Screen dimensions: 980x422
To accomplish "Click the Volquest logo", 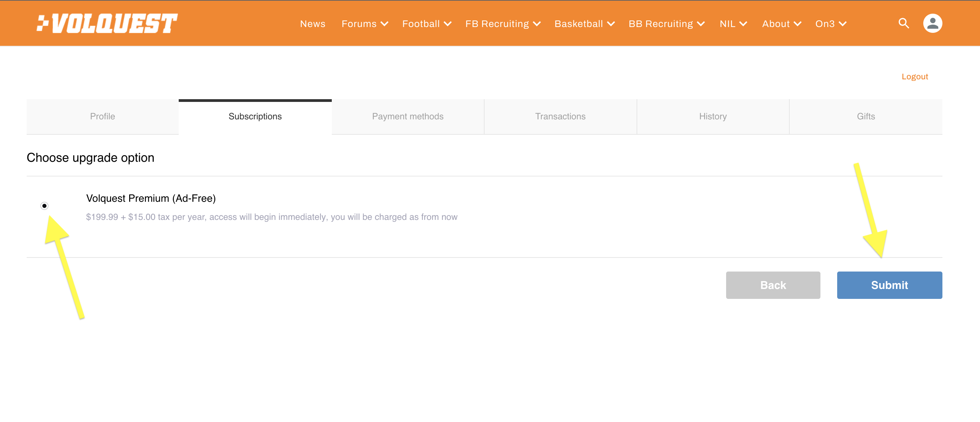I will [107, 23].
